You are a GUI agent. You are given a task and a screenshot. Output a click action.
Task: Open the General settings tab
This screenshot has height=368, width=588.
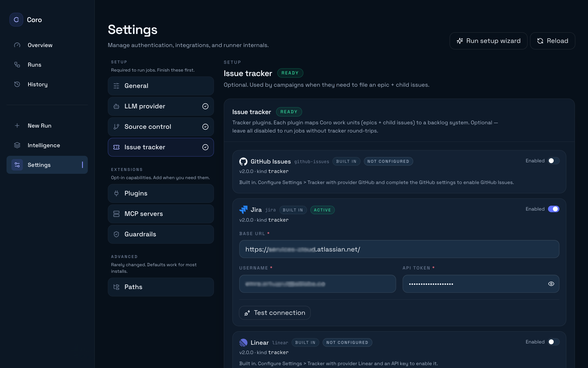[x=161, y=86]
